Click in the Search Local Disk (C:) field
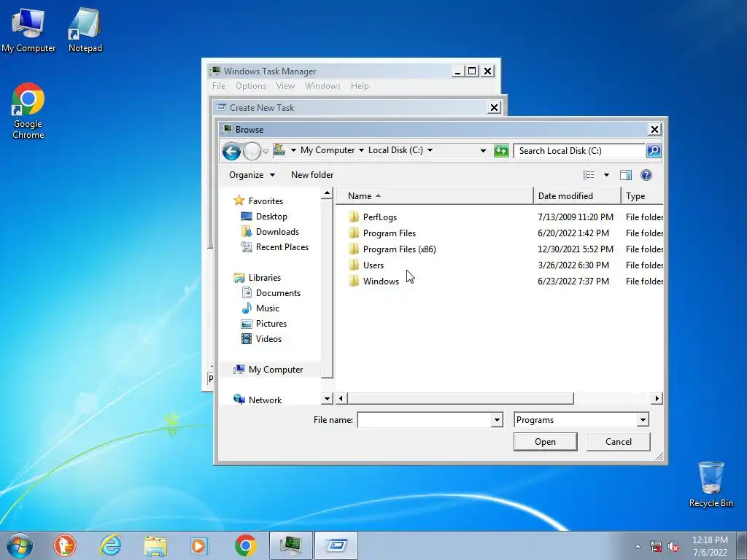Image resolution: width=747 pixels, height=560 pixels. [x=580, y=151]
